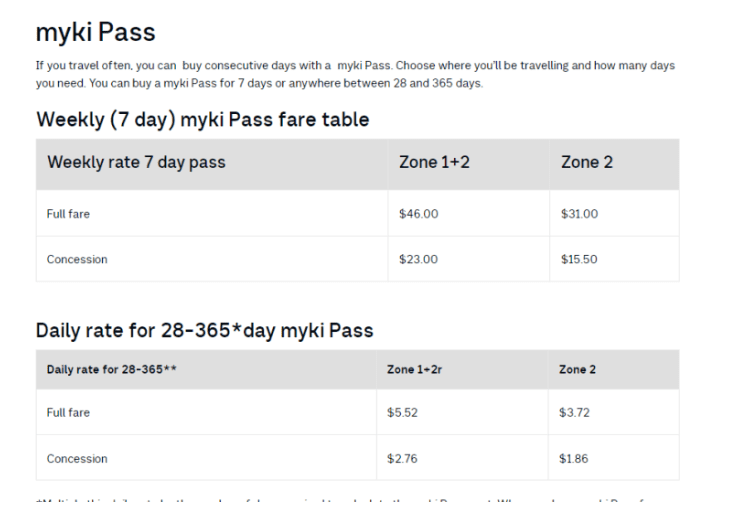Click the $31.00 weekly Zone 2 price
Viewport: 748px width, 517px height.
[579, 214]
